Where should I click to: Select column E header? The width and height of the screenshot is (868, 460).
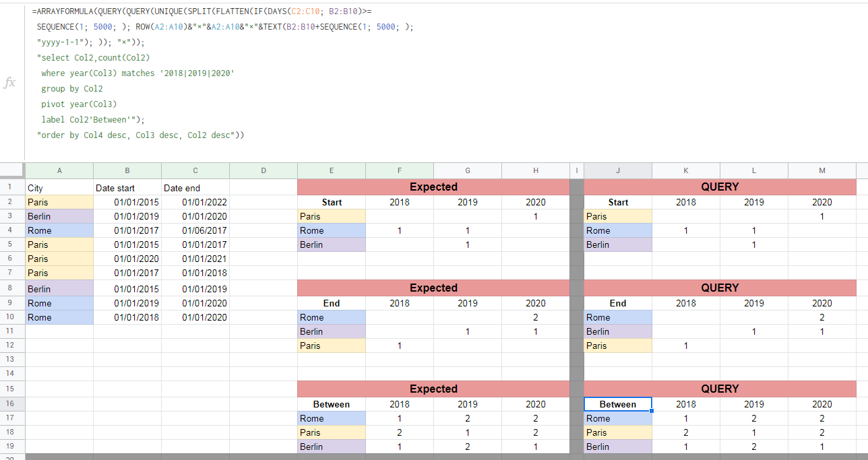point(332,171)
